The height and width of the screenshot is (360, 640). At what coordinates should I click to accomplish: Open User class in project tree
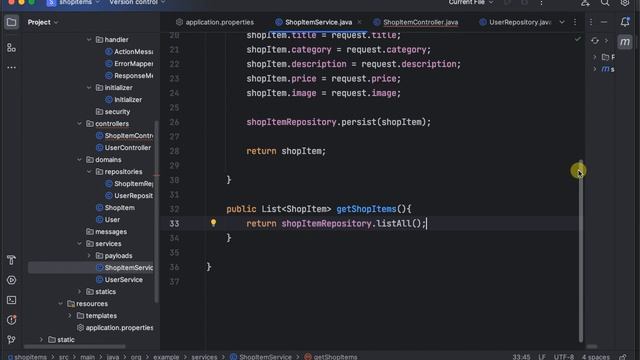pyautogui.click(x=108, y=220)
